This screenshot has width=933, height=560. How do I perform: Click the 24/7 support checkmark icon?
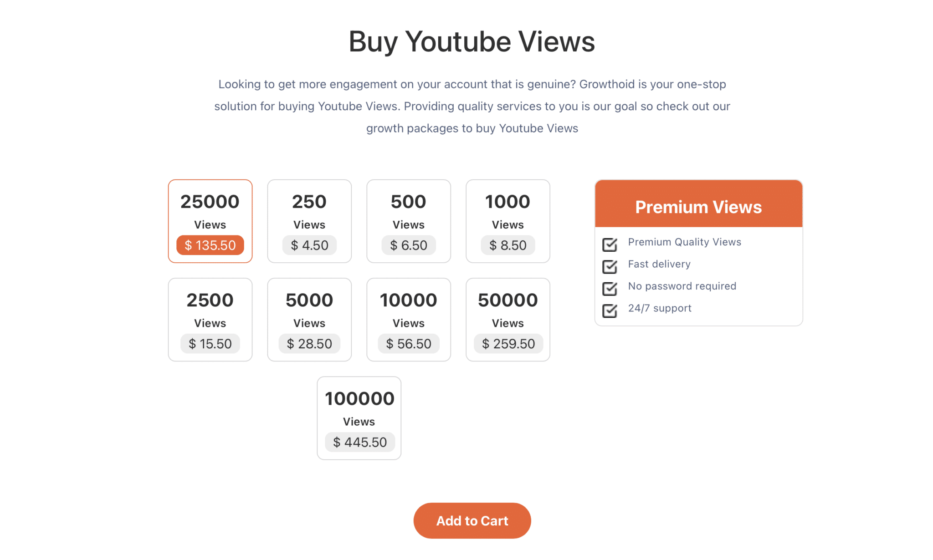point(610,311)
